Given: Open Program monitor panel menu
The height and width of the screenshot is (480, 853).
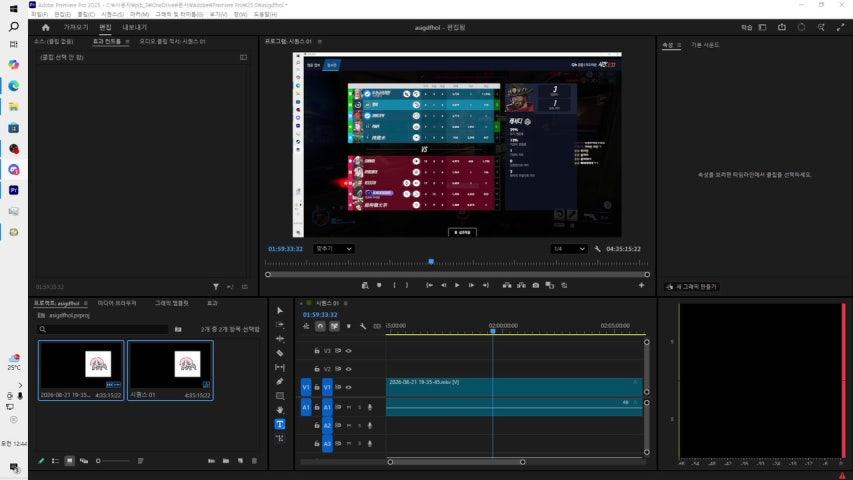Looking at the screenshot, I should tap(320, 41).
